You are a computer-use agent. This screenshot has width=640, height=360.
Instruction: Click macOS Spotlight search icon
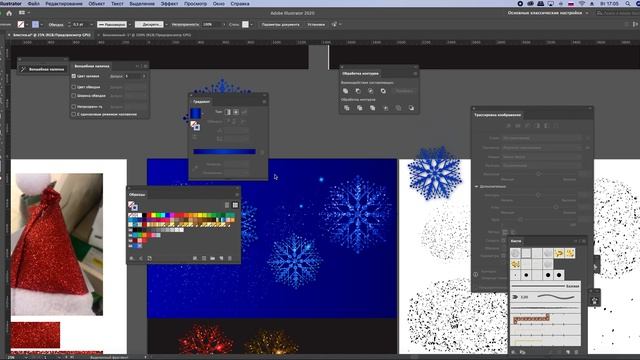pos(628,4)
